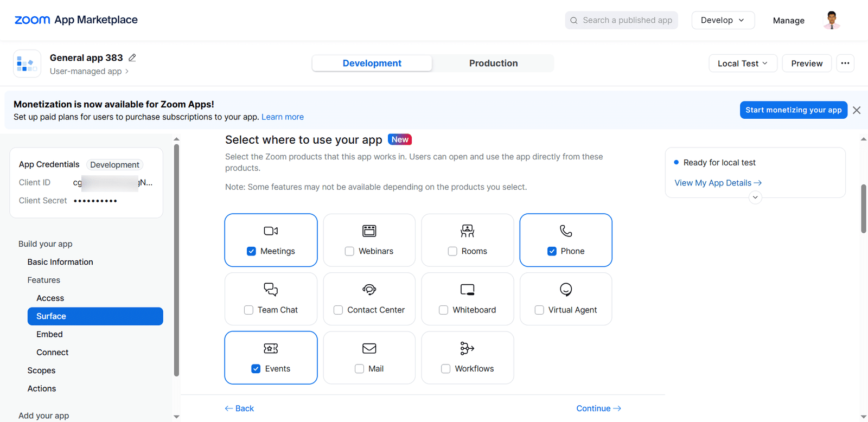Click the Whiteboard screen icon
The width and height of the screenshot is (868, 422).
point(468,290)
